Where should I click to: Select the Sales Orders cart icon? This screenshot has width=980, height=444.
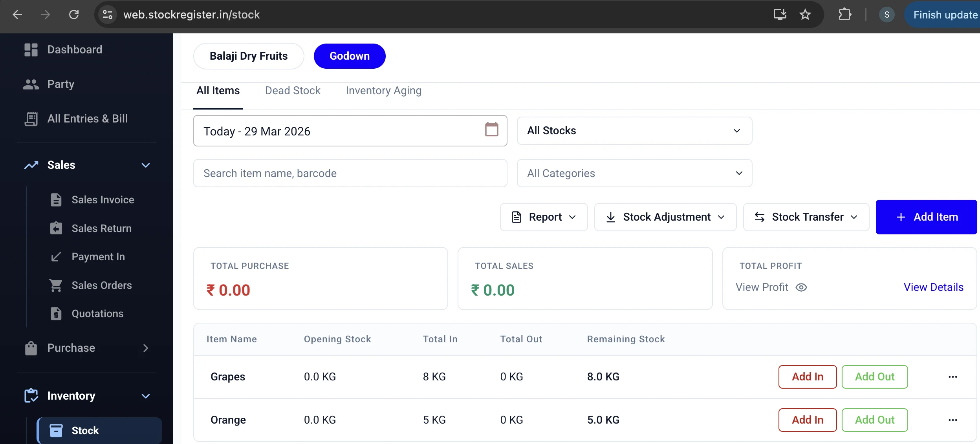pyautogui.click(x=56, y=285)
